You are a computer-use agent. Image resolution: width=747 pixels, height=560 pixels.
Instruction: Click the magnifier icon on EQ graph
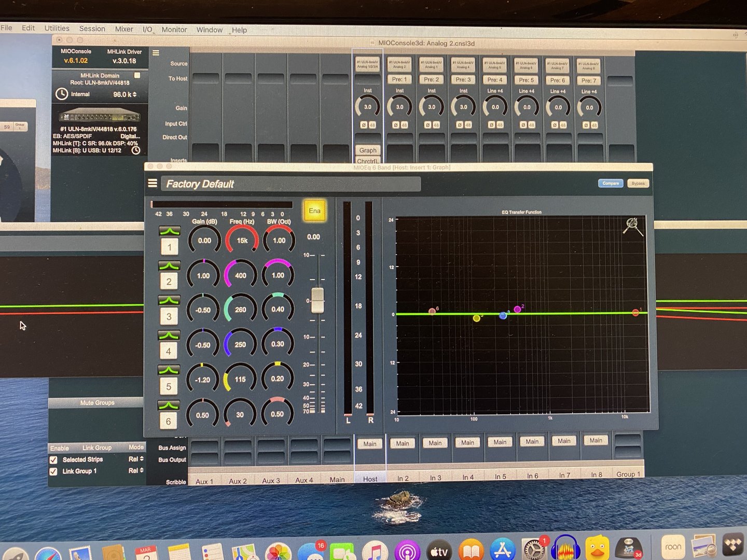pyautogui.click(x=633, y=226)
